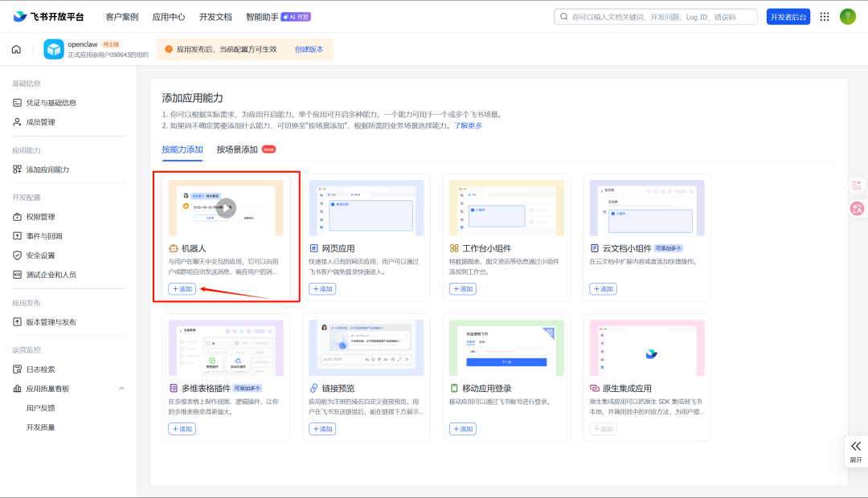
Task: Open the 原生集成应用 preview thumbnail
Action: tap(646, 348)
